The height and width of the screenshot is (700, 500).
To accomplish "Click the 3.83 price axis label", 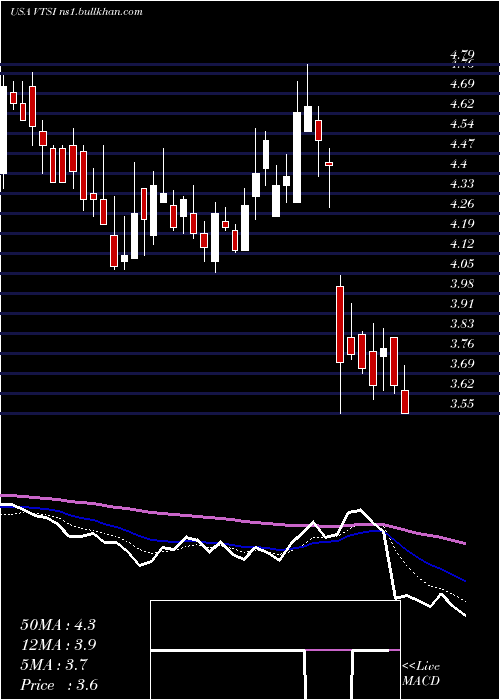I will [462, 324].
